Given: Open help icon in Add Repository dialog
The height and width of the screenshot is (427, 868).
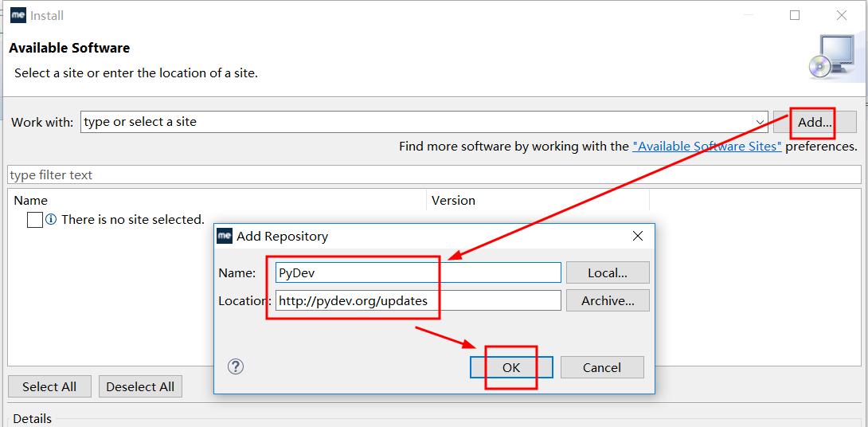Looking at the screenshot, I should click(236, 366).
